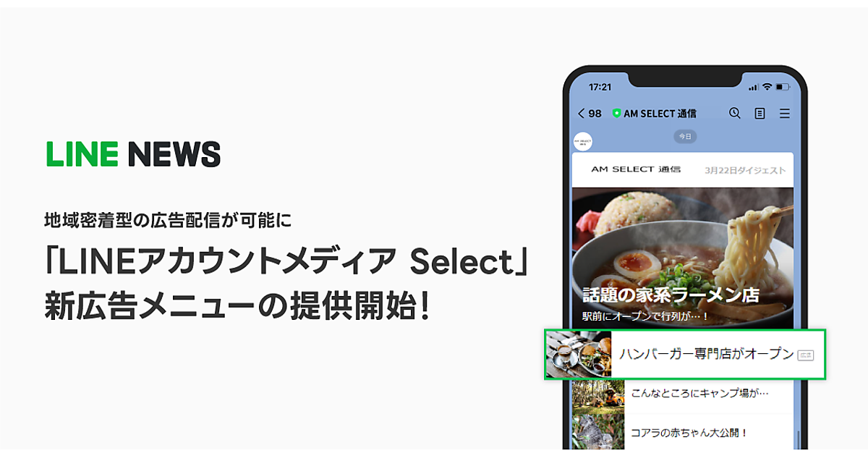Tap the AM SELECT 通信 chat title
This screenshot has height=456, width=868.
pos(660,114)
